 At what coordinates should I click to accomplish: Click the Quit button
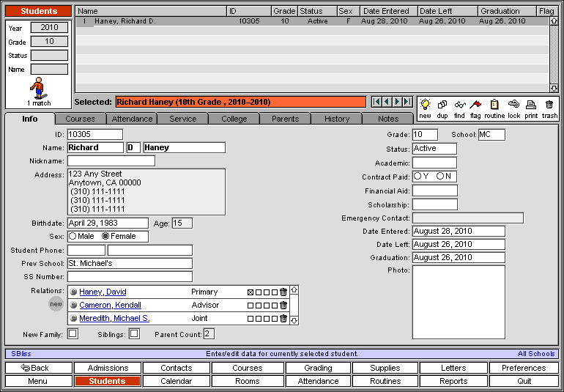coord(524,381)
